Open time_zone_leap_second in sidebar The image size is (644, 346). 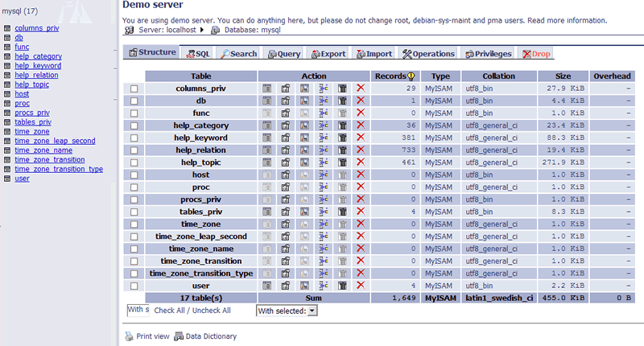click(55, 141)
